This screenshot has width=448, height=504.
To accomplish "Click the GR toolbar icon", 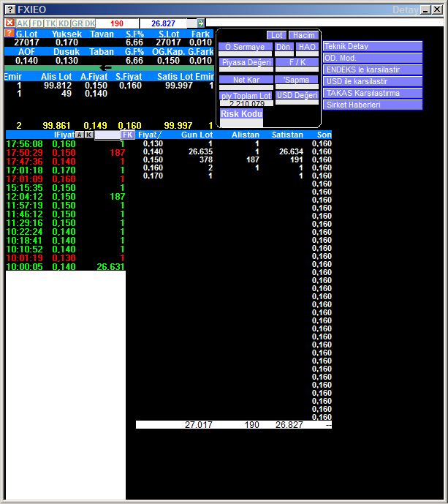I will (x=77, y=23).
